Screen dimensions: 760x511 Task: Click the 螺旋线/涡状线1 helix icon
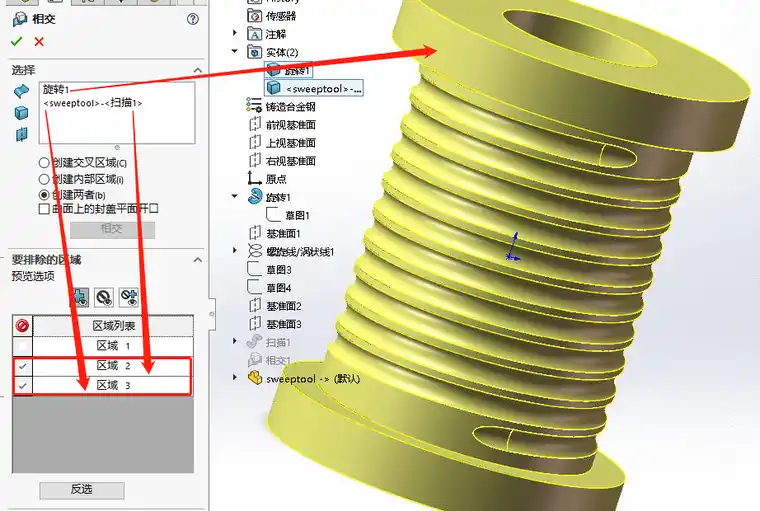[x=255, y=251]
